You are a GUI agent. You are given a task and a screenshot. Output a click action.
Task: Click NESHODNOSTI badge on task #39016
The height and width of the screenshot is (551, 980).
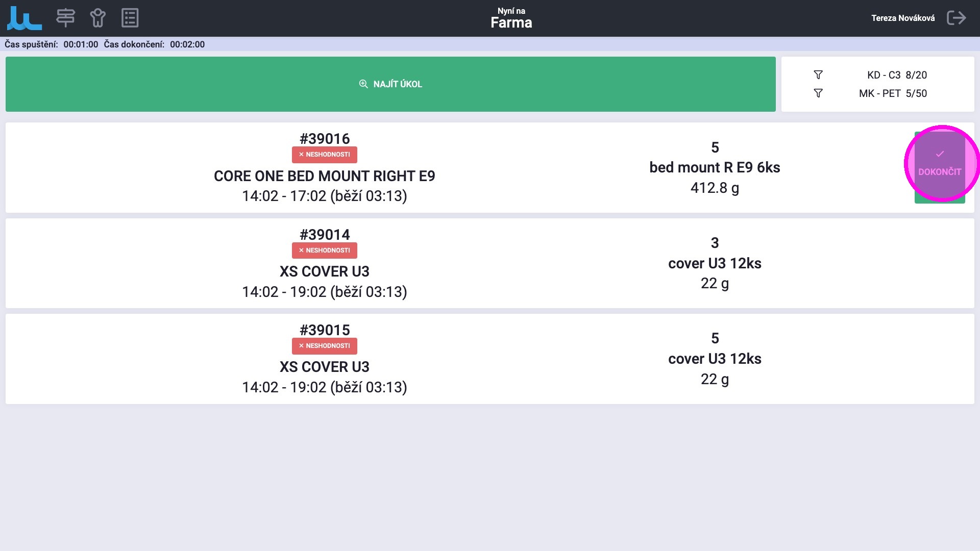325,155
